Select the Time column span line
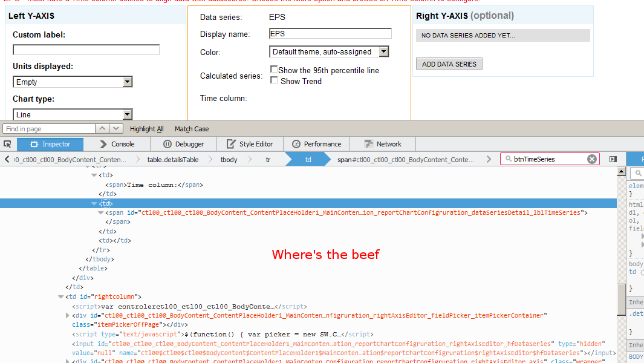The image size is (644, 363). click(x=154, y=185)
